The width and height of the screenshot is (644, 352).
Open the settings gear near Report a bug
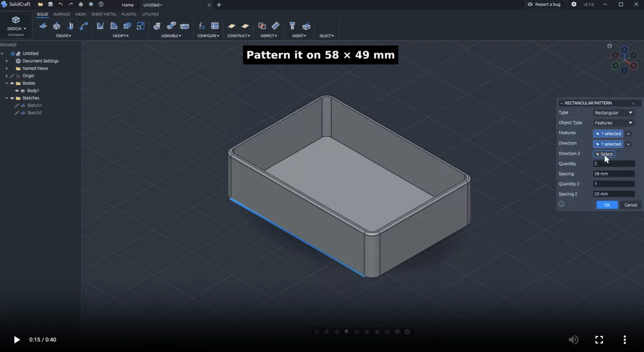[574, 4]
